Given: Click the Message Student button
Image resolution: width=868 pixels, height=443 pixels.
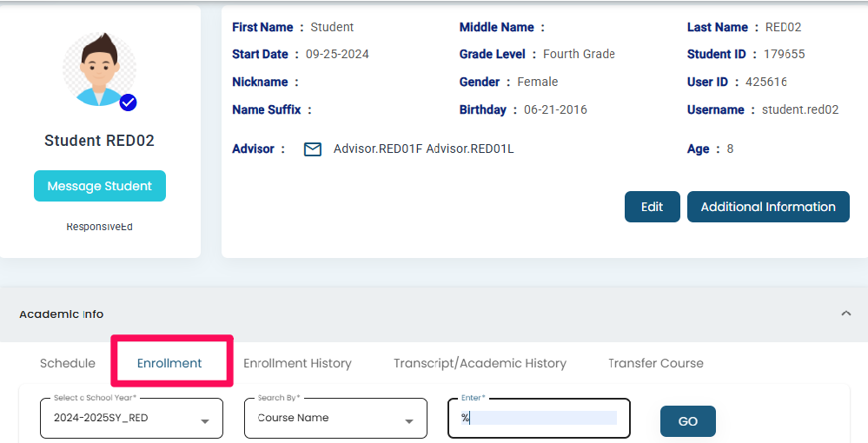Looking at the screenshot, I should [99, 186].
